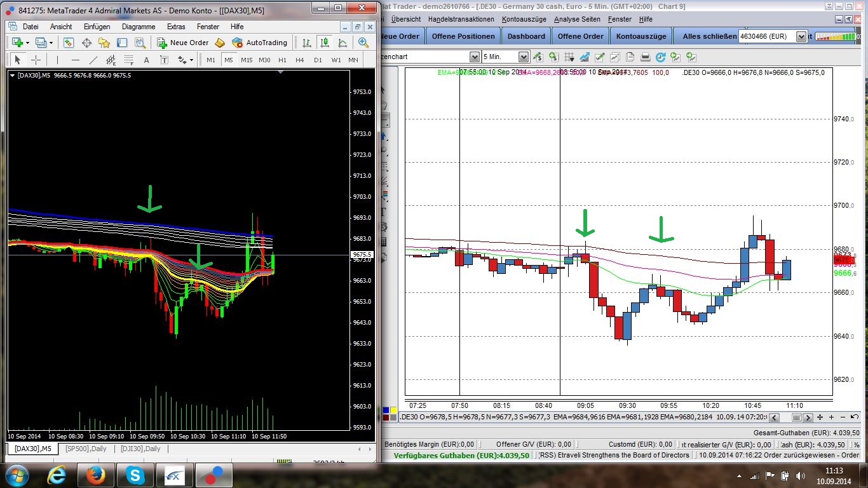
Task: Click the Kontoauszüge button
Action: (x=641, y=36)
